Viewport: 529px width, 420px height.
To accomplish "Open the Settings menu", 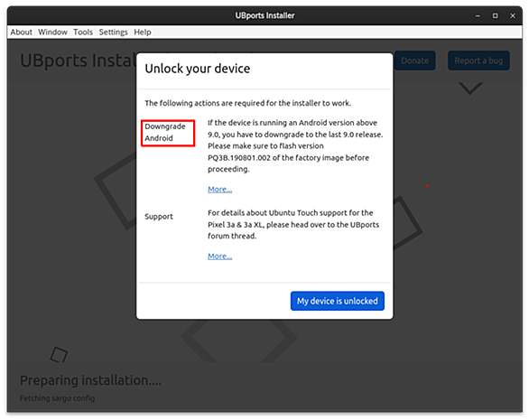I will (x=114, y=33).
